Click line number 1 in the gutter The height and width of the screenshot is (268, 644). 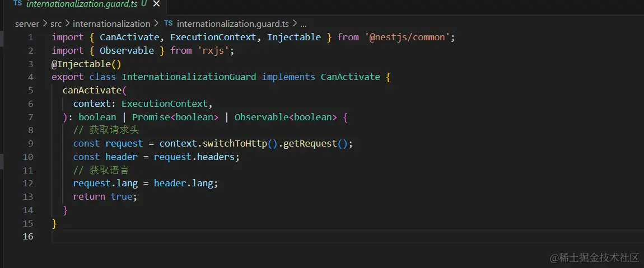[30, 37]
